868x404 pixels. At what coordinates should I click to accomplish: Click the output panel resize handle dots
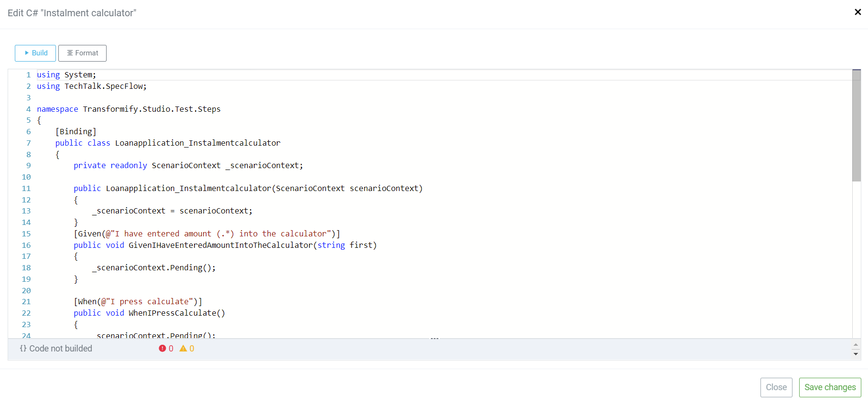point(434,339)
